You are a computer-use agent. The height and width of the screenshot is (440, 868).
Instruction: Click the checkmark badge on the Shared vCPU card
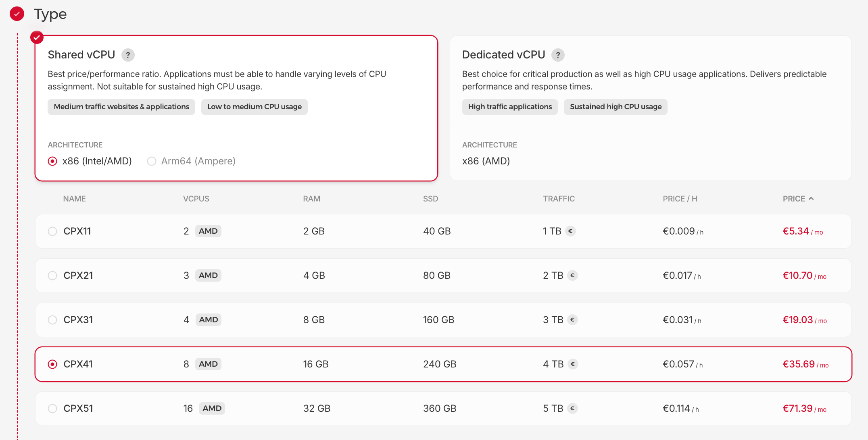37,37
